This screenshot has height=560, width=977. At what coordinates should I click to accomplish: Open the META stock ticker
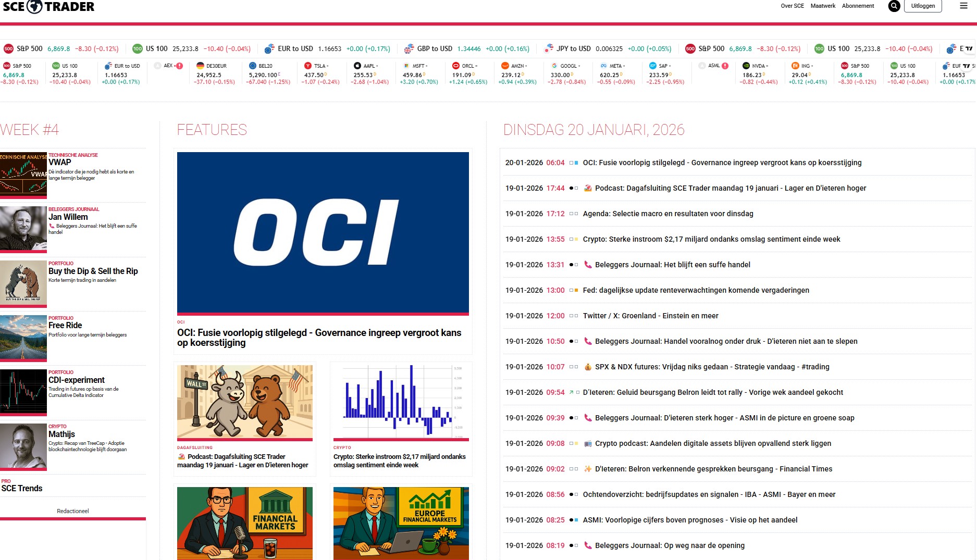coord(616,73)
